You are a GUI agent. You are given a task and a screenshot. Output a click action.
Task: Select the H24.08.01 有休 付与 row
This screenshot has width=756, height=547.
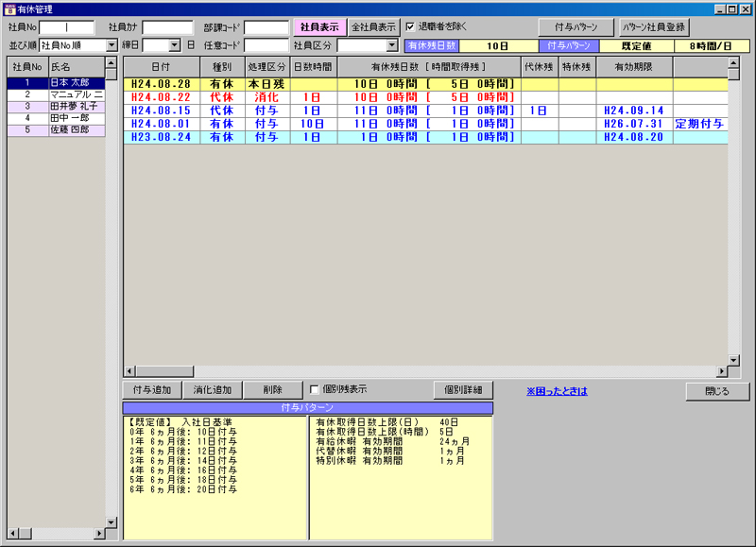tap(425, 124)
